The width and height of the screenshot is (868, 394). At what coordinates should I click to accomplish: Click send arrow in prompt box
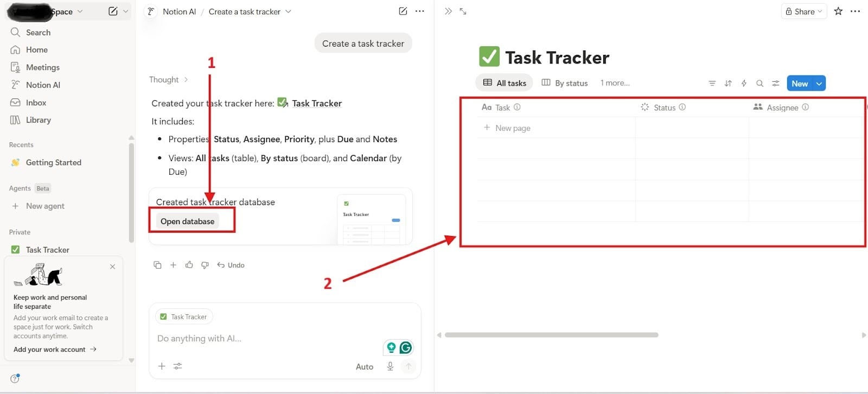pyautogui.click(x=409, y=366)
